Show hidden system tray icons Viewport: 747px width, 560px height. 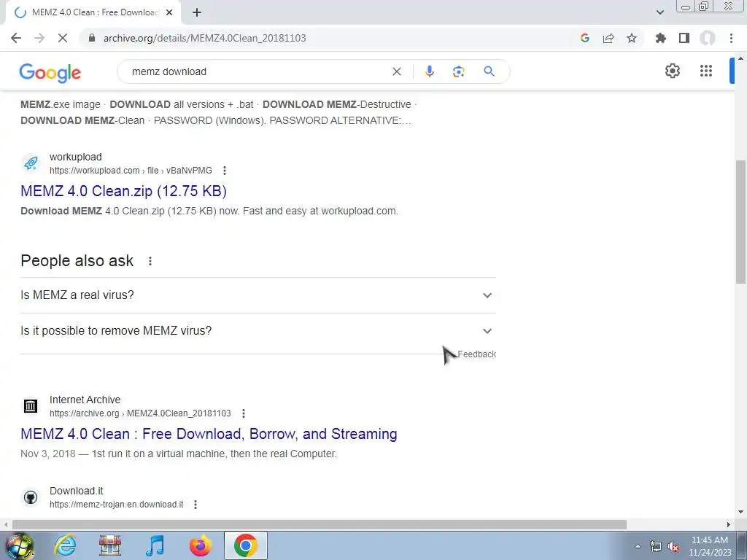pos(638,546)
